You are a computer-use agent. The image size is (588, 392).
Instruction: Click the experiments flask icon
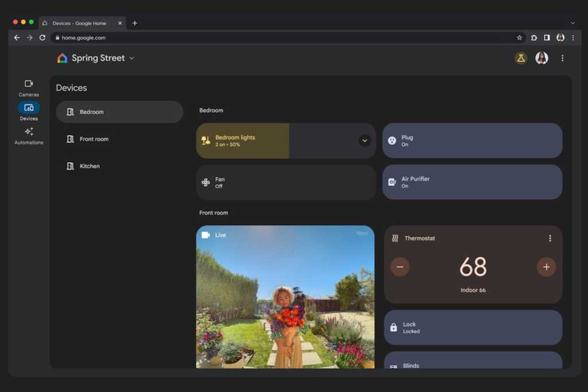(x=521, y=58)
